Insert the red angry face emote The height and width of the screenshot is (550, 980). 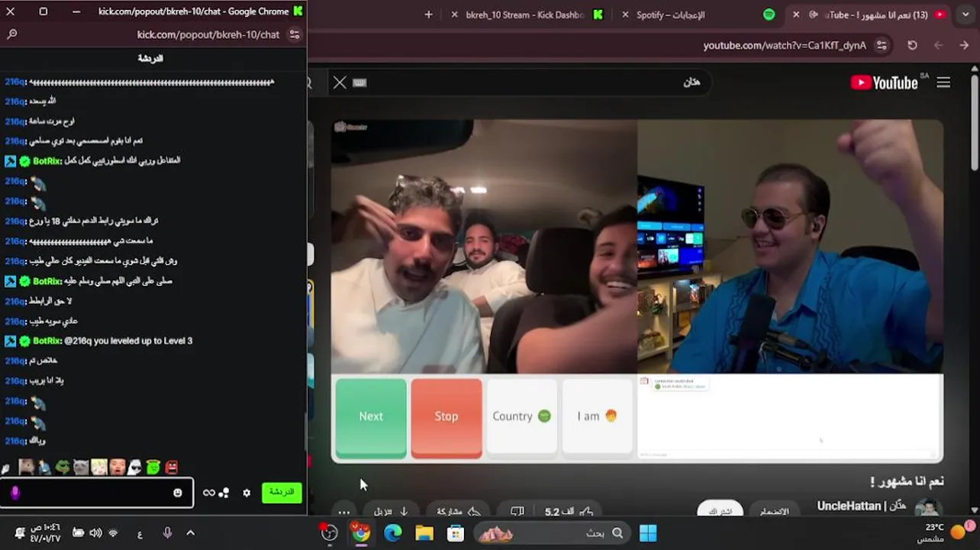coord(171,467)
